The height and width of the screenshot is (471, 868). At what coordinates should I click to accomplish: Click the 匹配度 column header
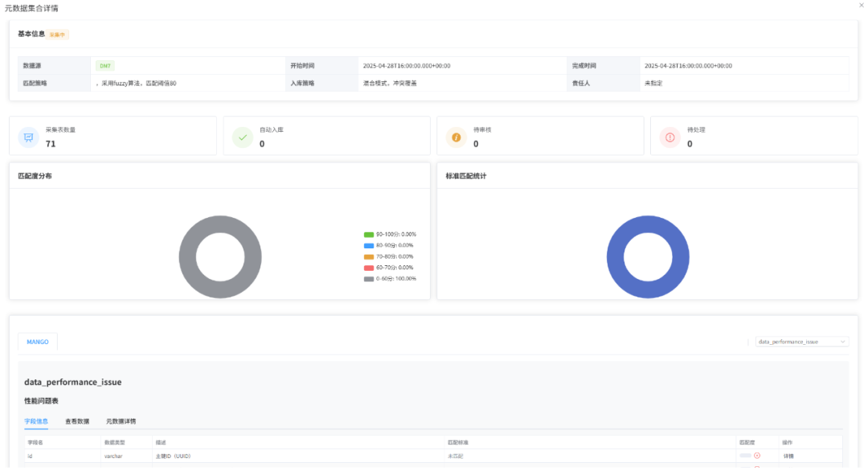click(747, 442)
